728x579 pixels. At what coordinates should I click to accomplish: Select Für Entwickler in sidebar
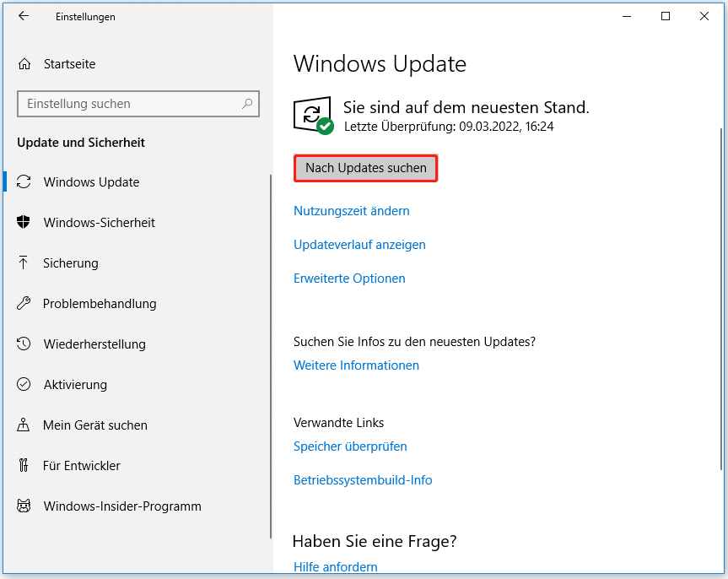pos(82,466)
